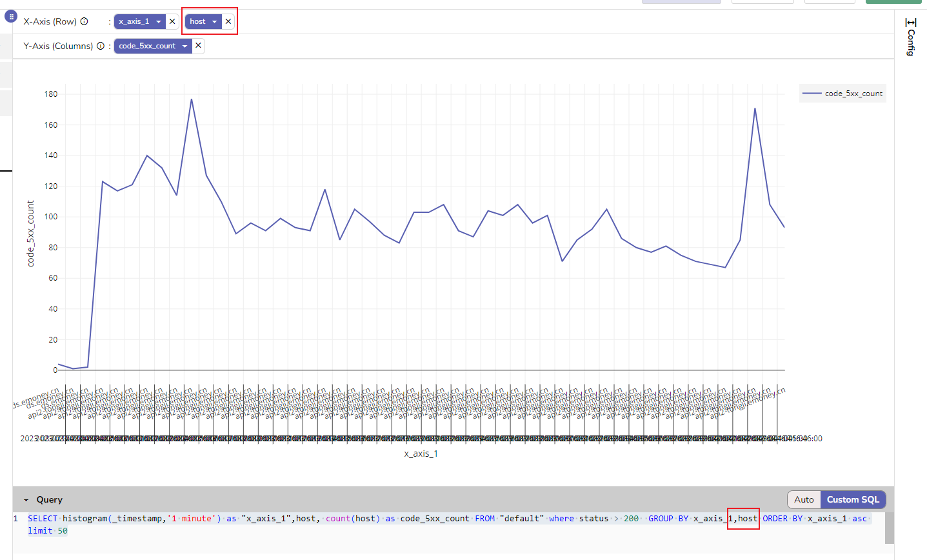The height and width of the screenshot is (560, 927).
Task: Open the code_5xx_count field dropdown
Action: click(185, 45)
